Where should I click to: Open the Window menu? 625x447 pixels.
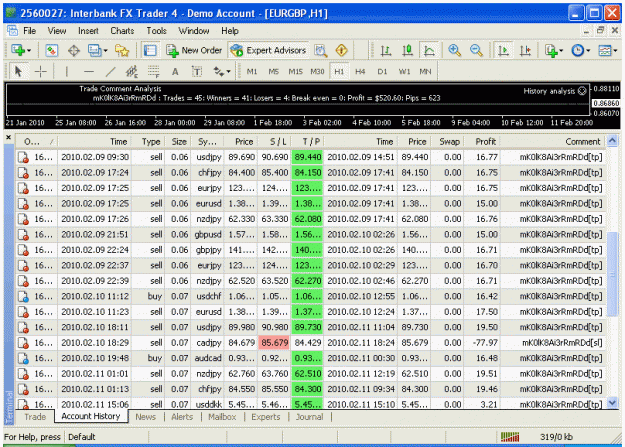193,31
